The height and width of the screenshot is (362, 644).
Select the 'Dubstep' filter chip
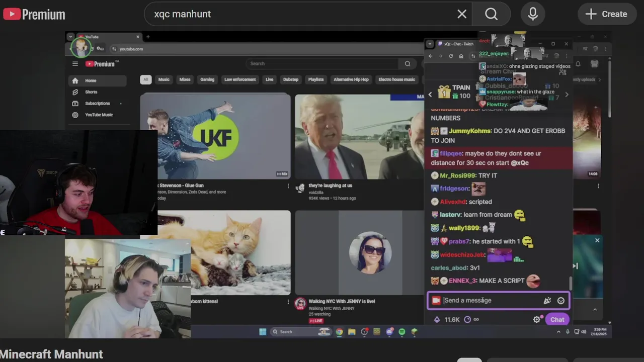(x=291, y=79)
